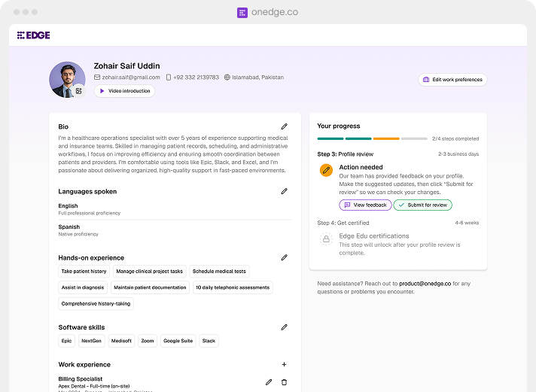This screenshot has height=392, width=536.
Task: Edit Languages spoken section pencil icon
Action: [x=284, y=191]
